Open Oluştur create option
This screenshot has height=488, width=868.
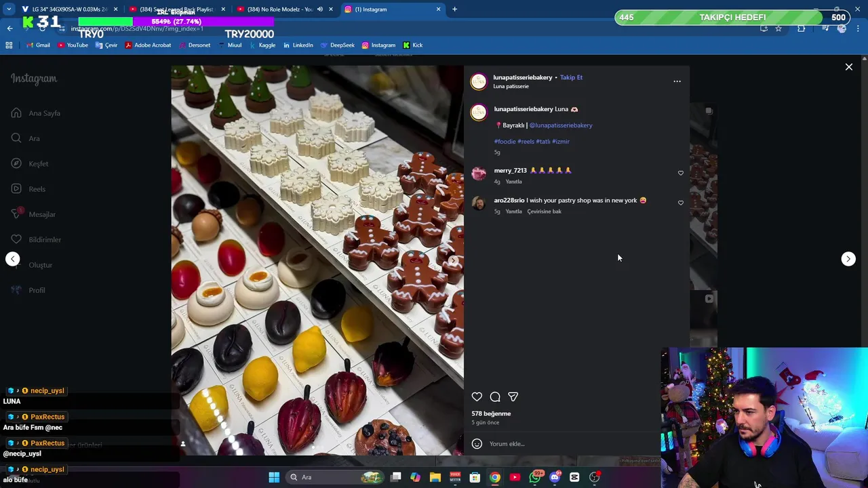[31, 265]
